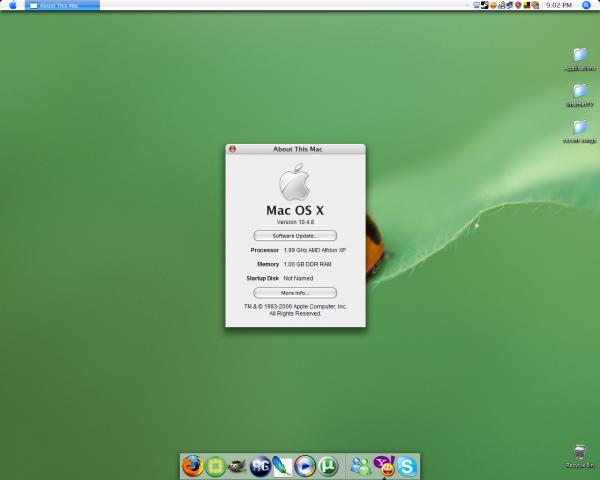600x480 pixels.
Task: Click the Apple Computer copyright text
Action: [x=295, y=310]
